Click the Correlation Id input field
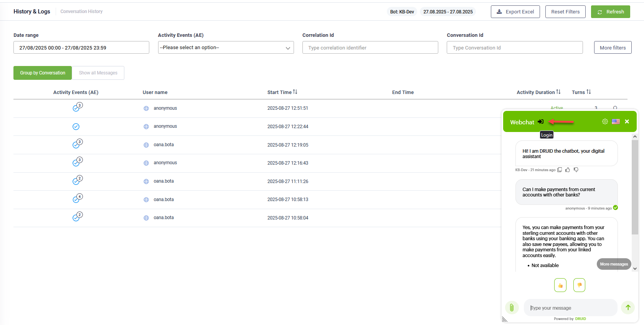The width and height of the screenshot is (644, 325). click(x=370, y=48)
